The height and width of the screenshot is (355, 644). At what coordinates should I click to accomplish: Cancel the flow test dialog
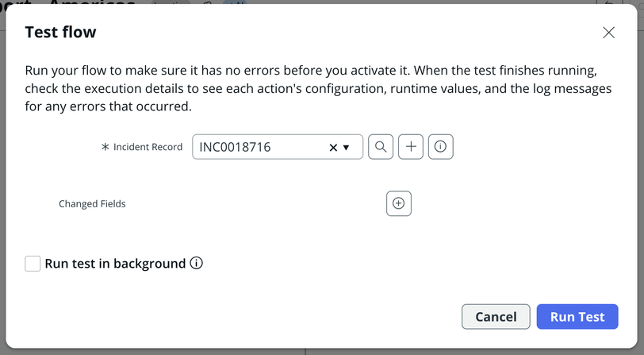pos(496,316)
